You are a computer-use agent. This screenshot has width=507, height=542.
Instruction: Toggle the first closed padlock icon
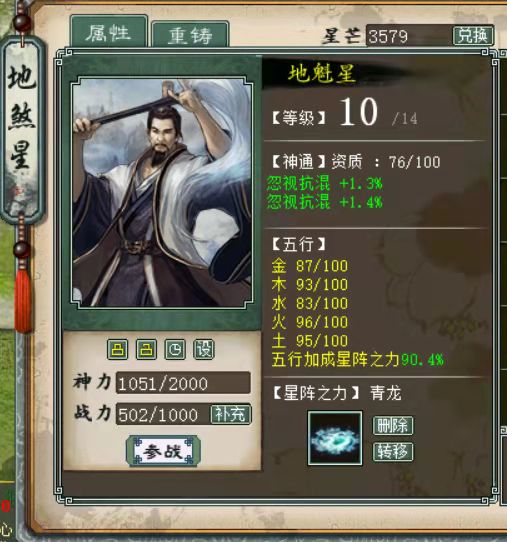click(118, 349)
